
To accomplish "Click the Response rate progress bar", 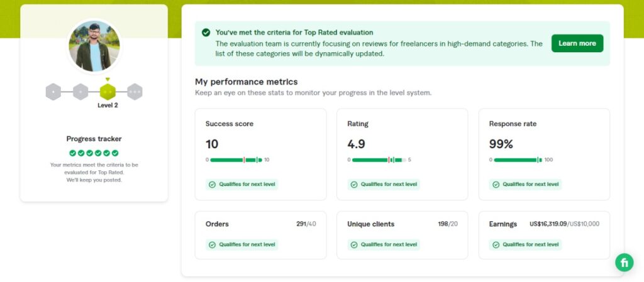I will 518,160.
